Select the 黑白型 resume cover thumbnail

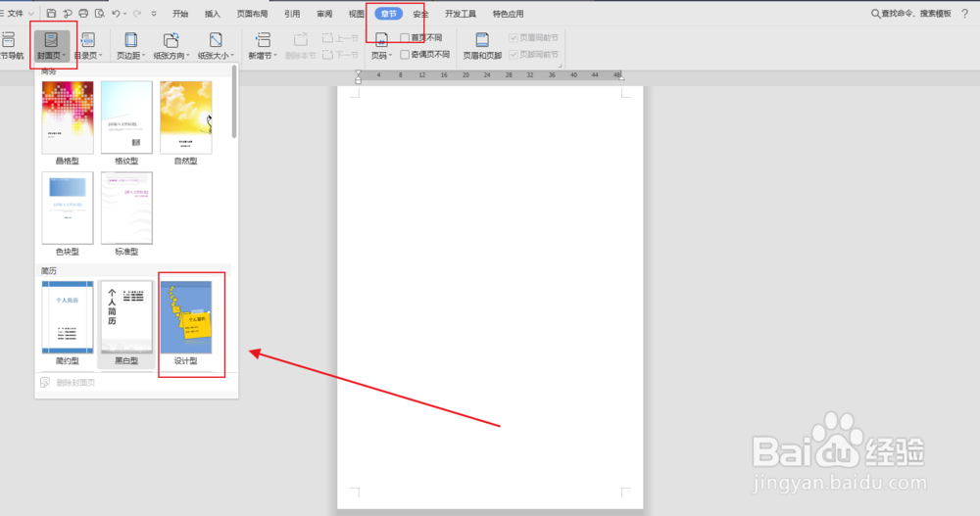click(x=126, y=317)
